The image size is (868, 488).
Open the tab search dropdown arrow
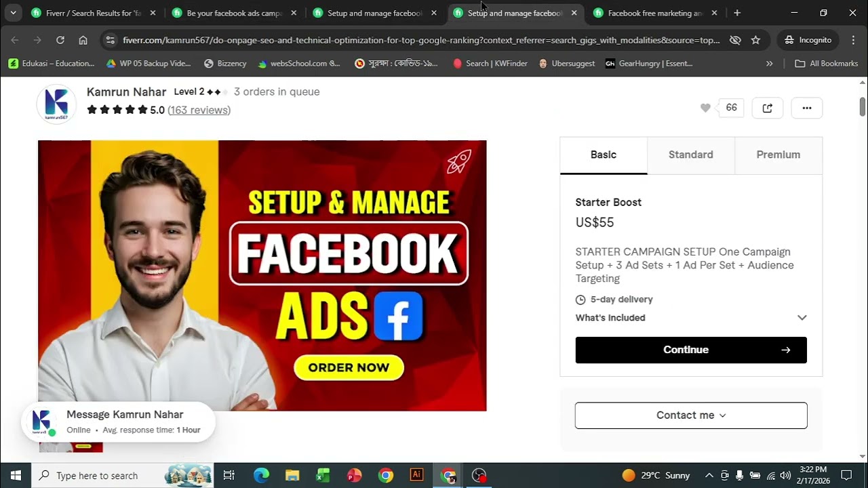[x=12, y=13]
